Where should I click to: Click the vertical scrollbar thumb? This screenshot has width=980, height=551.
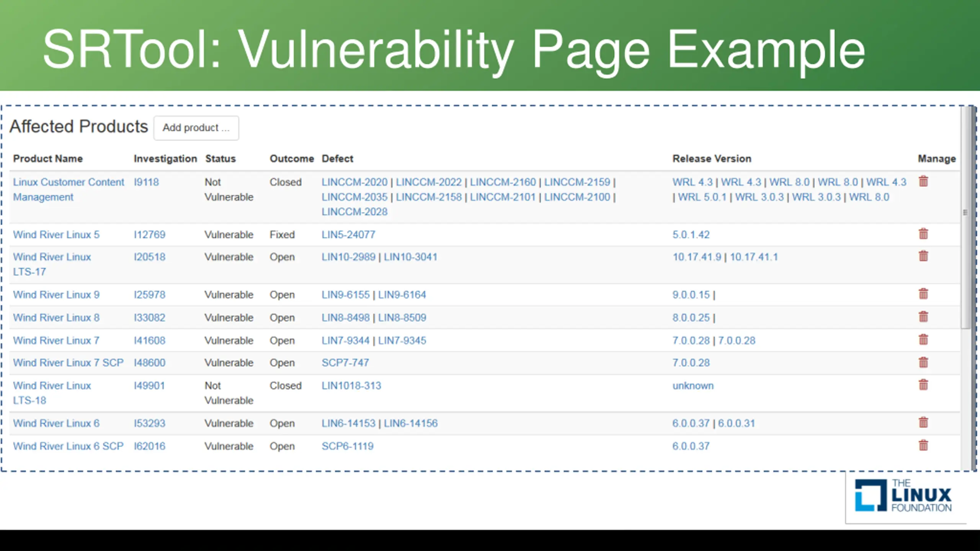click(965, 217)
